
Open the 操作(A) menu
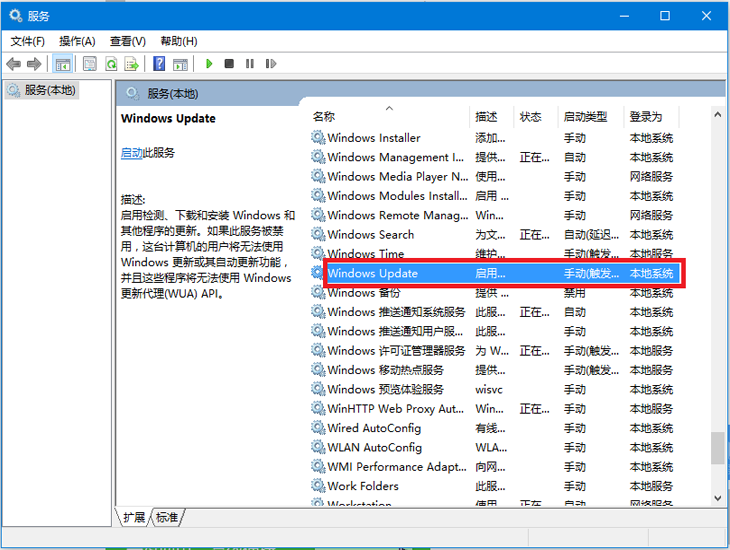(77, 41)
